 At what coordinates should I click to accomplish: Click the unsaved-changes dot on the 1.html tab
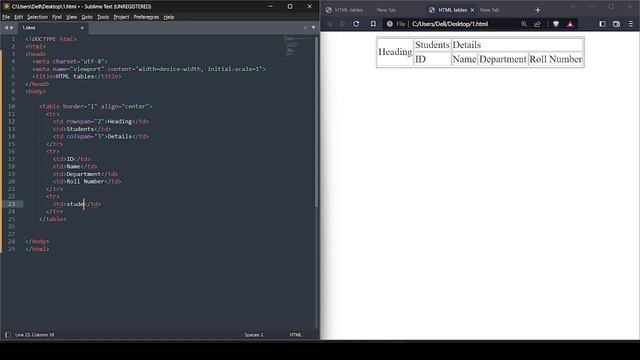pyautogui.click(x=82, y=28)
